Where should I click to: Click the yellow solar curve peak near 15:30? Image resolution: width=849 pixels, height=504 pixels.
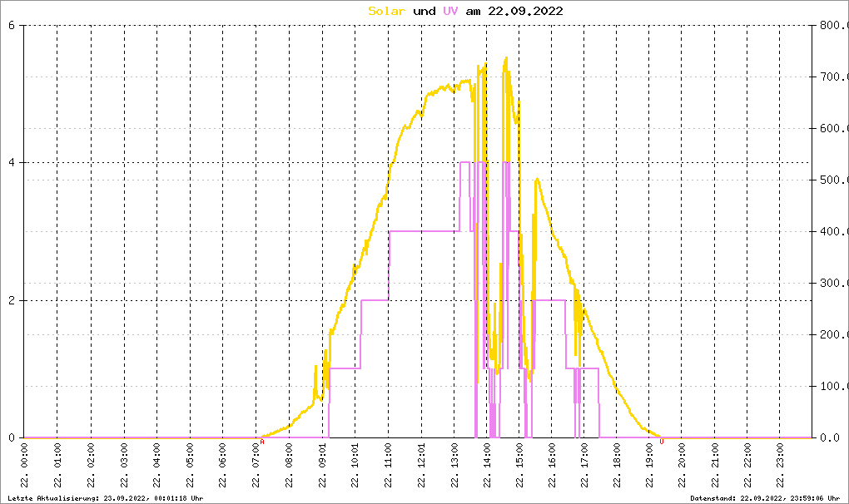click(538, 179)
